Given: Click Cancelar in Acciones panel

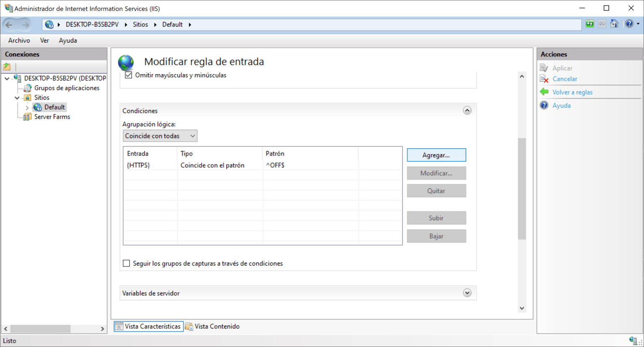Looking at the screenshot, I should click(x=565, y=79).
